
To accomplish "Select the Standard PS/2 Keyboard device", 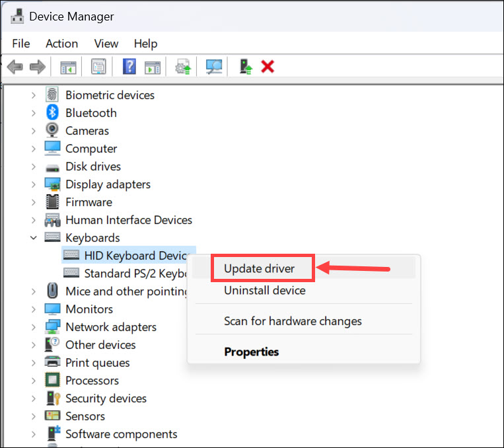I will point(132,273).
